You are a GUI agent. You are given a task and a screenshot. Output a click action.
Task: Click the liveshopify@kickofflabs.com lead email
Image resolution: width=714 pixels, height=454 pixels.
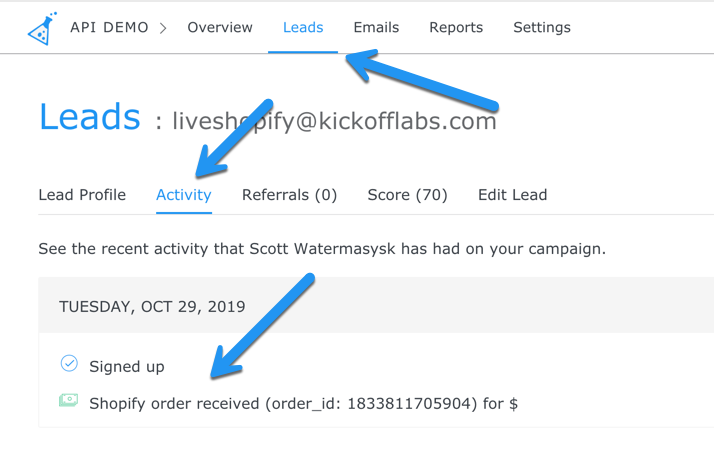[334, 122]
